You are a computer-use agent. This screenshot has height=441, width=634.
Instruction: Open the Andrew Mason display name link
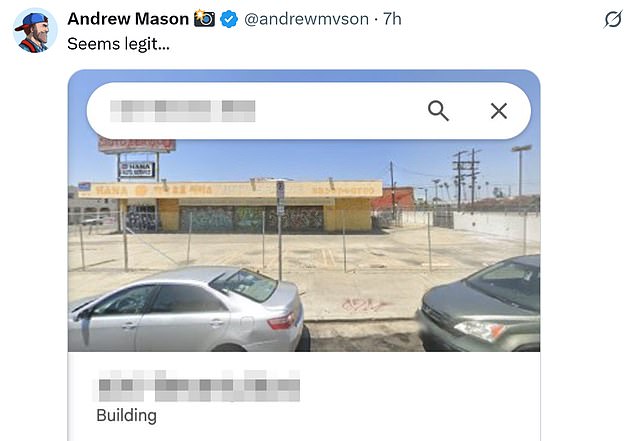coord(128,19)
